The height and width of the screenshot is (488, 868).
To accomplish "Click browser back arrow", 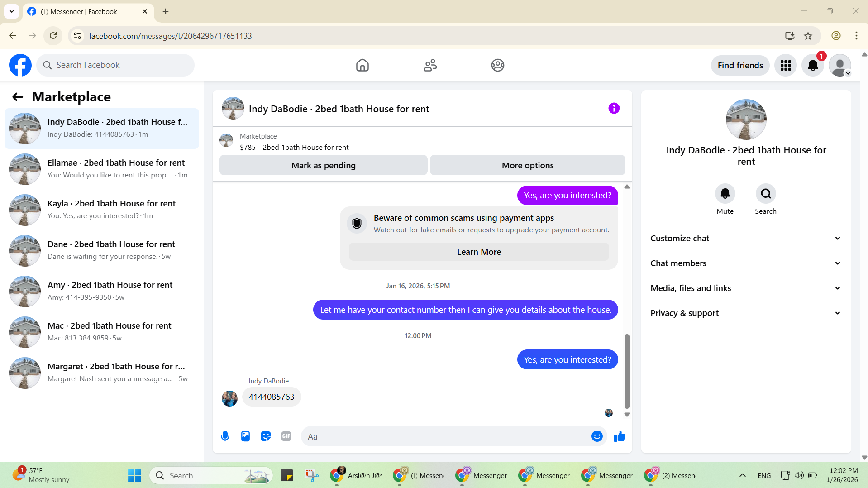I will tap(13, 36).
